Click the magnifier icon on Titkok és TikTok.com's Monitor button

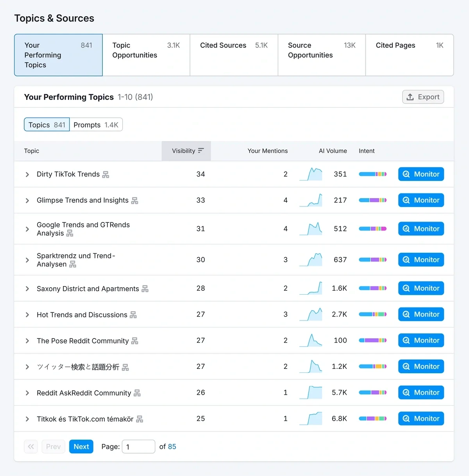pos(406,418)
